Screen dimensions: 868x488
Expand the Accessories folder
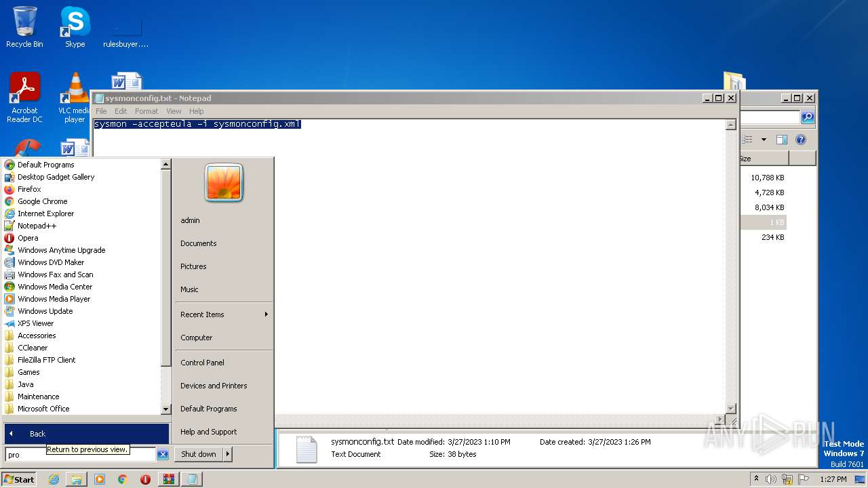(81, 335)
